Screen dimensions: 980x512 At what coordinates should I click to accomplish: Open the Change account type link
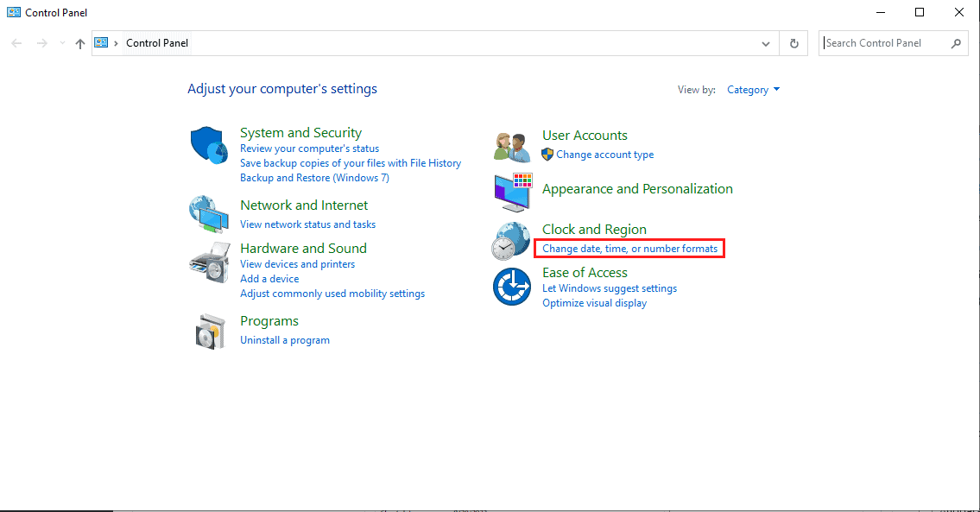(x=605, y=155)
